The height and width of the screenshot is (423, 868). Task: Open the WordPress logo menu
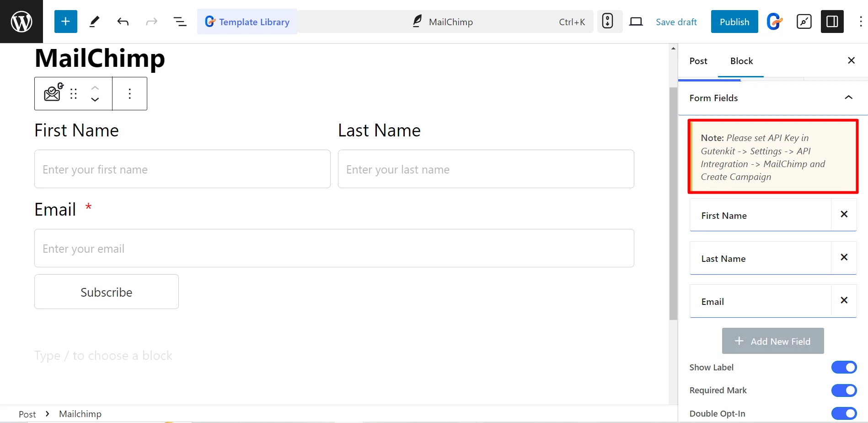pyautogui.click(x=21, y=22)
